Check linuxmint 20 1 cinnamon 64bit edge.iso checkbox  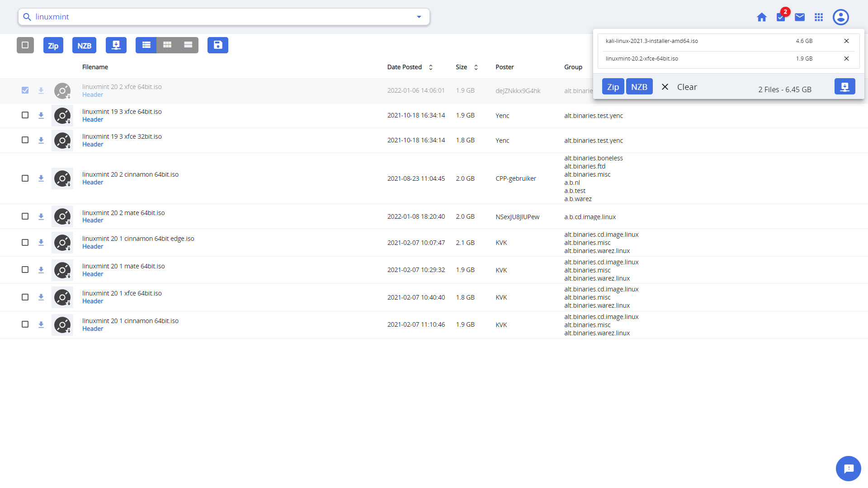[x=25, y=243]
